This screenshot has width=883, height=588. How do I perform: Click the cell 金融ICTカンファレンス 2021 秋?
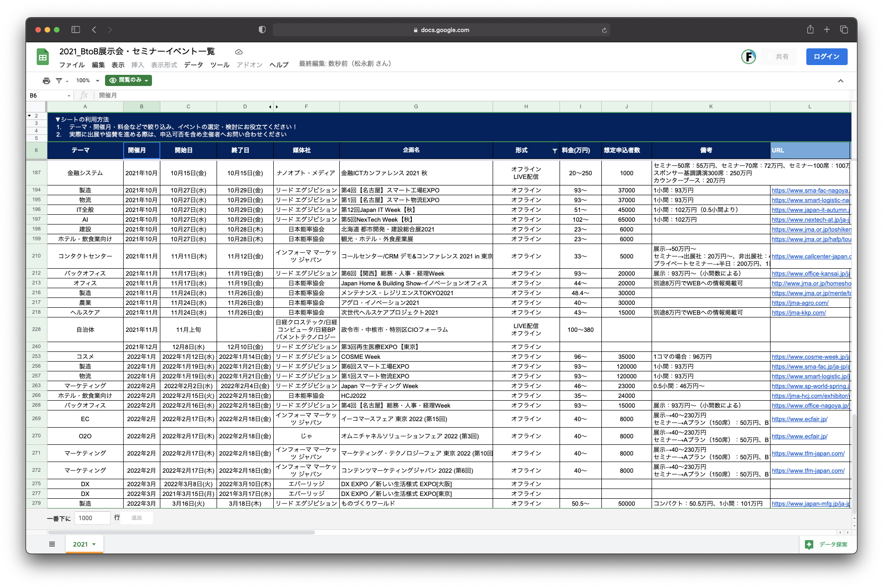[x=416, y=173]
